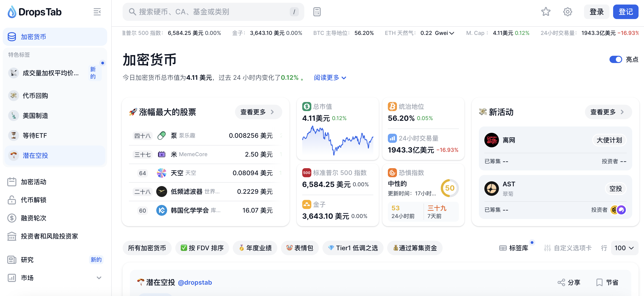Expand the 市场 sidebar menu
This screenshot has height=296, width=644.
pyautogui.click(x=99, y=278)
